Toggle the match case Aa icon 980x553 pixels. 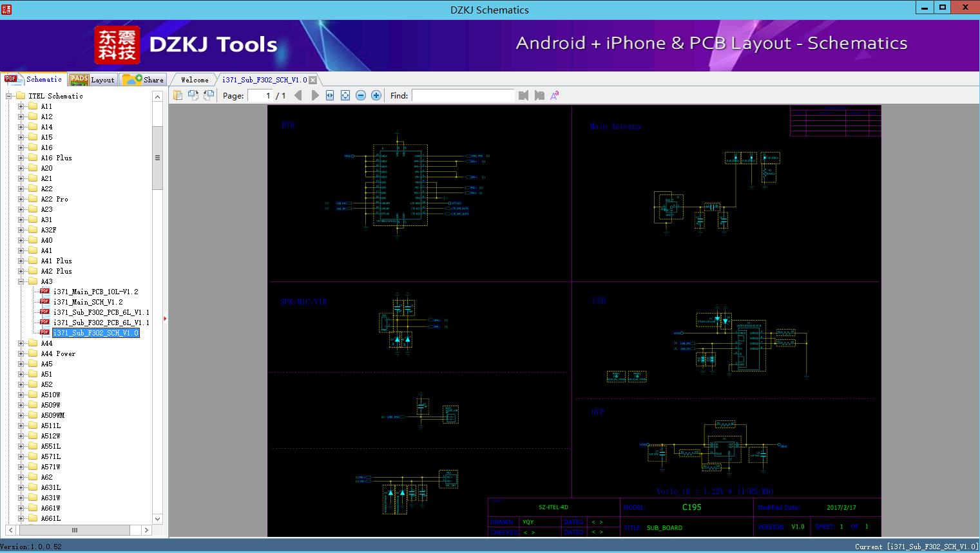[555, 95]
